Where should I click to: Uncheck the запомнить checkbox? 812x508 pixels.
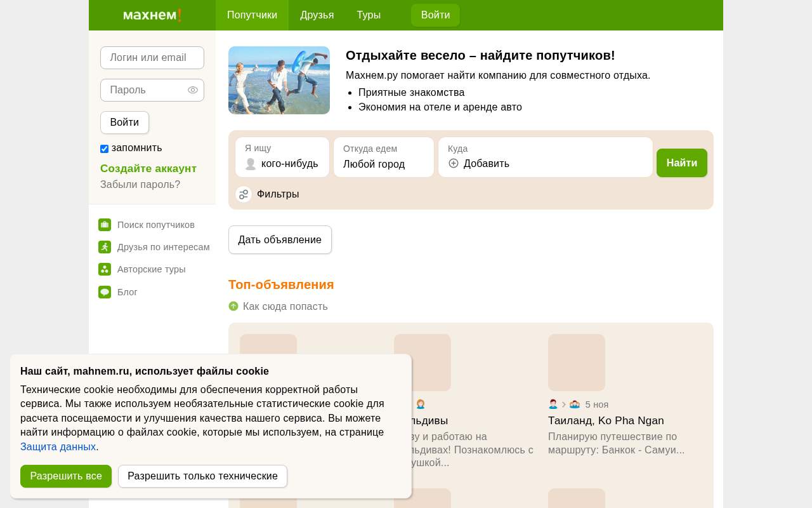(x=104, y=149)
